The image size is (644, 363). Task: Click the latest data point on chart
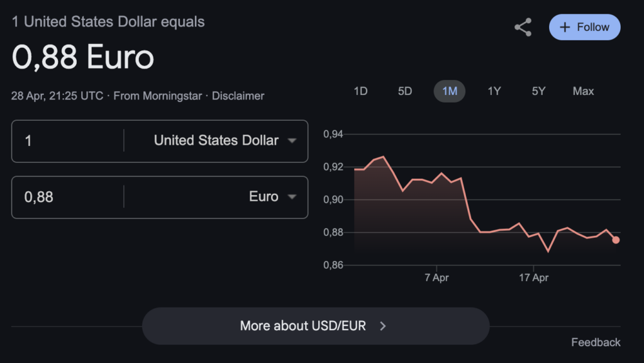coord(616,240)
